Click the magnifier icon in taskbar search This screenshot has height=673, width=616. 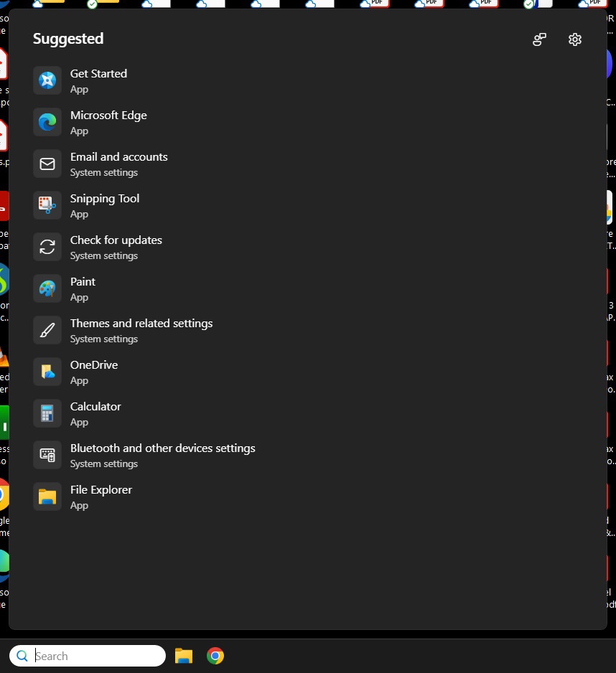(x=22, y=656)
